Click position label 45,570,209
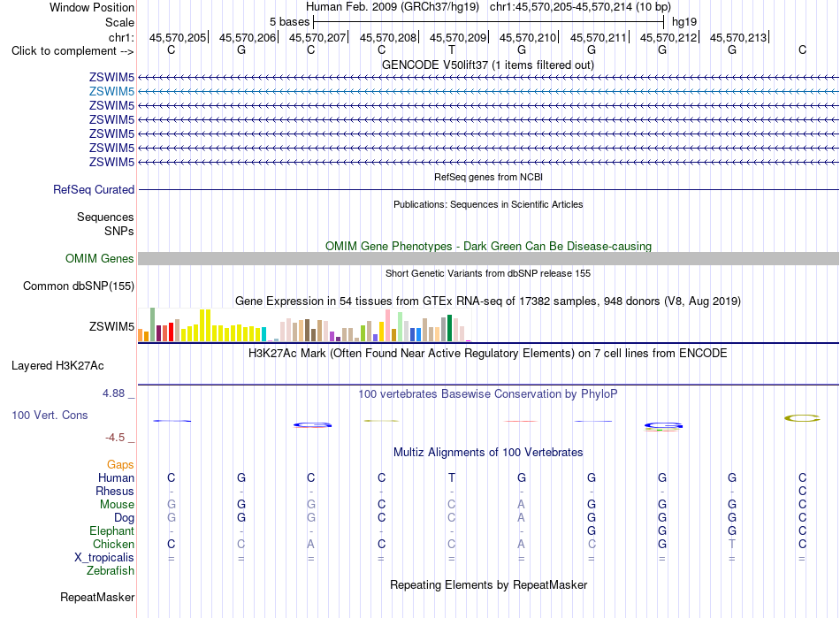840x618 pixels. [x=457, y=37]
